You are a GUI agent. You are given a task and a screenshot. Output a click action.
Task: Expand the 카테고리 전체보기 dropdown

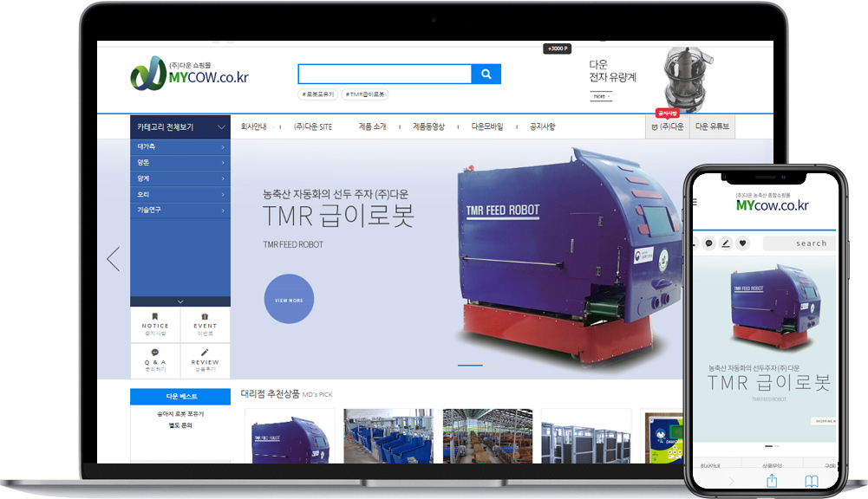pyautogui.click(x=180, y=127)
